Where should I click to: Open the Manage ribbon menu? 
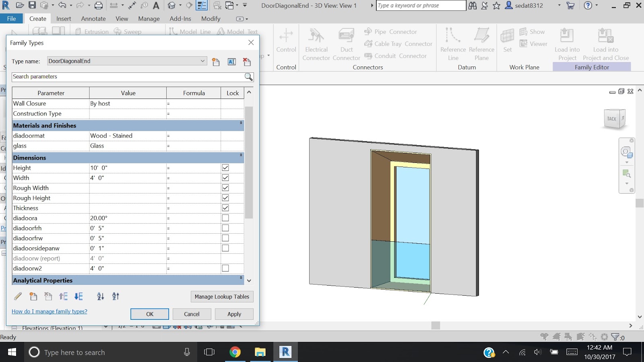tap(149, 19)
